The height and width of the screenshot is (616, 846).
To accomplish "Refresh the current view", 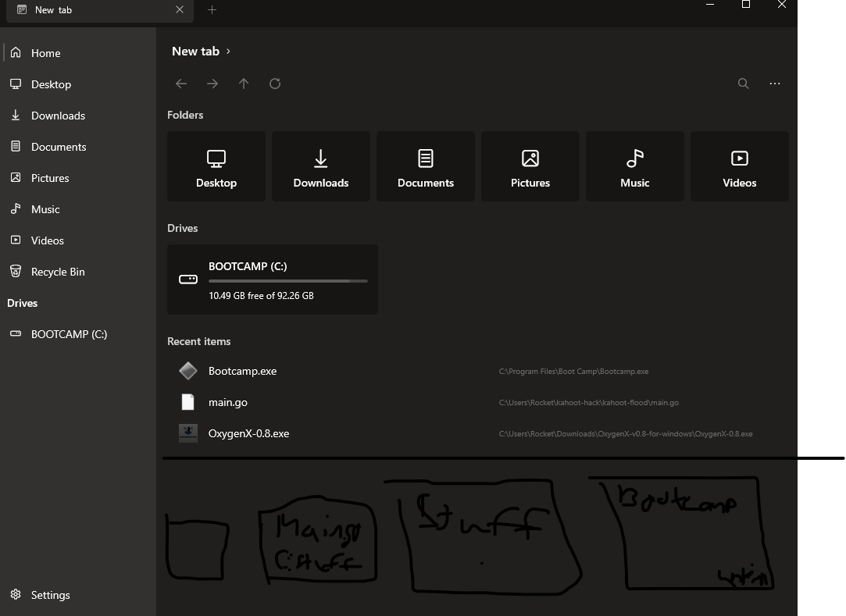I will pyautogui.click(x=275, y=83).
